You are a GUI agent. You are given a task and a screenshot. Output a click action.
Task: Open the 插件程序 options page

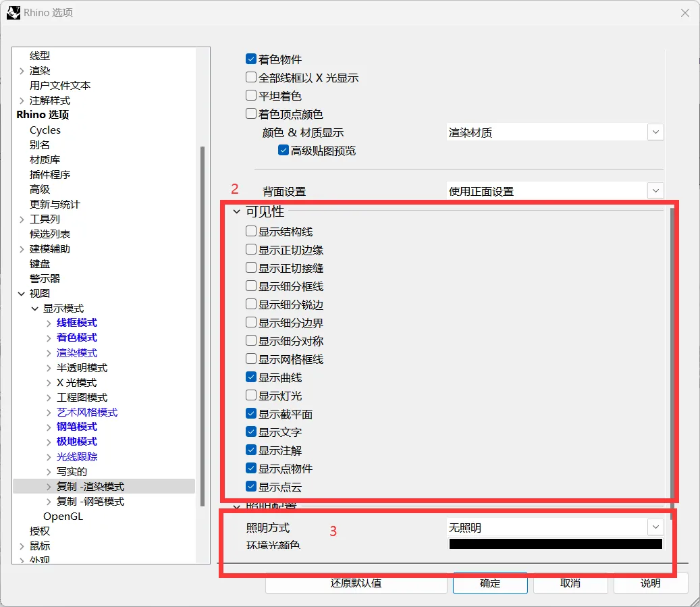[x=50, y=175]
